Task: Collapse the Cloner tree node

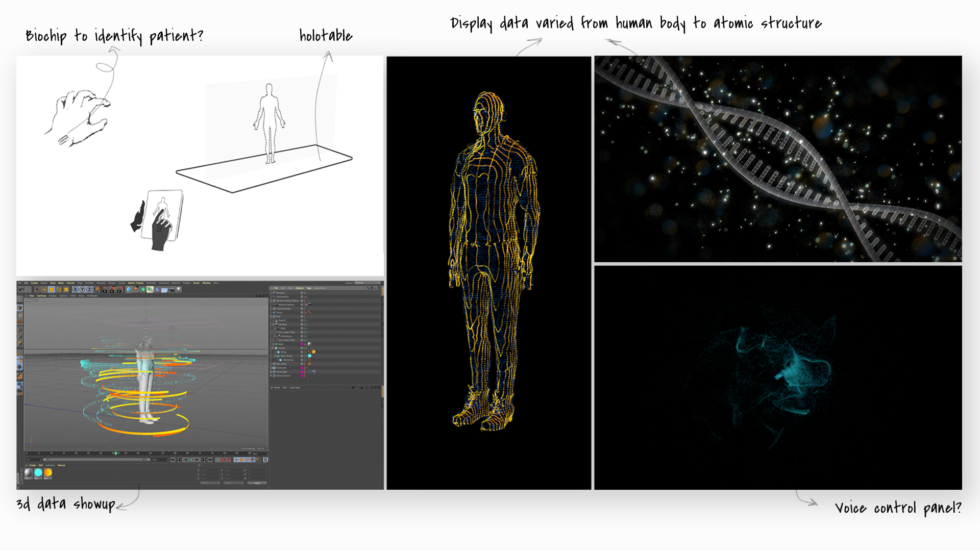Action: (273, 348)
